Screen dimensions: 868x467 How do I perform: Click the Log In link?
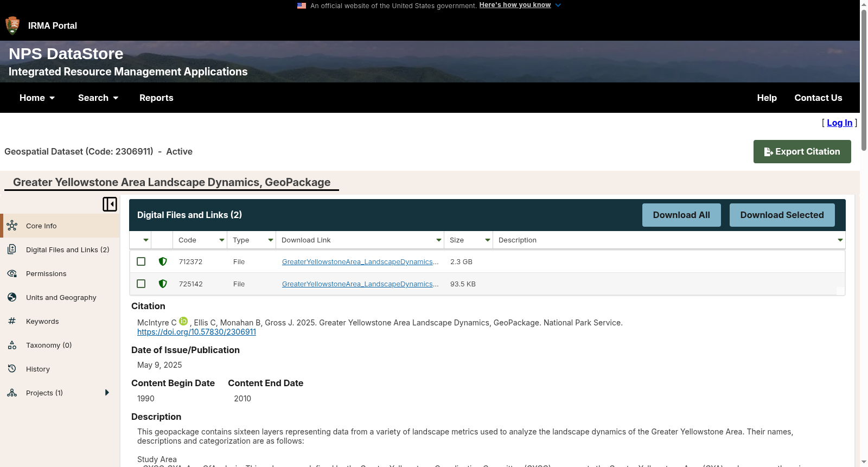click(x=839, y=123)
